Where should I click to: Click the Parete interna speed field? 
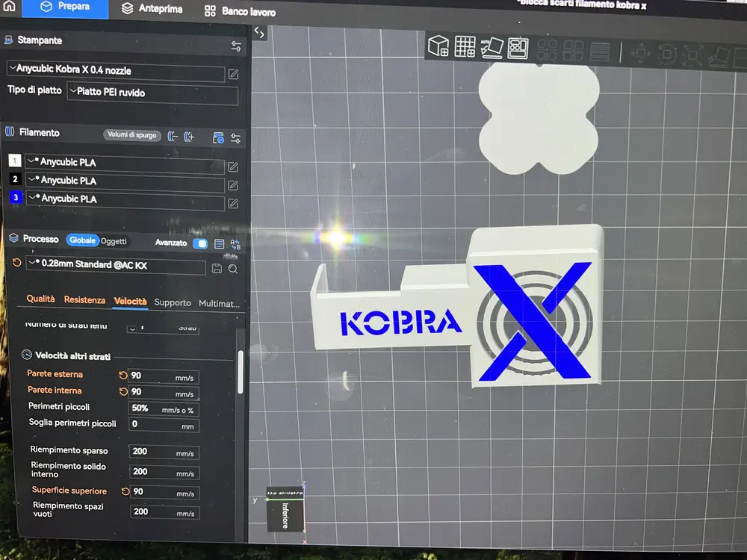coord(164,393)
